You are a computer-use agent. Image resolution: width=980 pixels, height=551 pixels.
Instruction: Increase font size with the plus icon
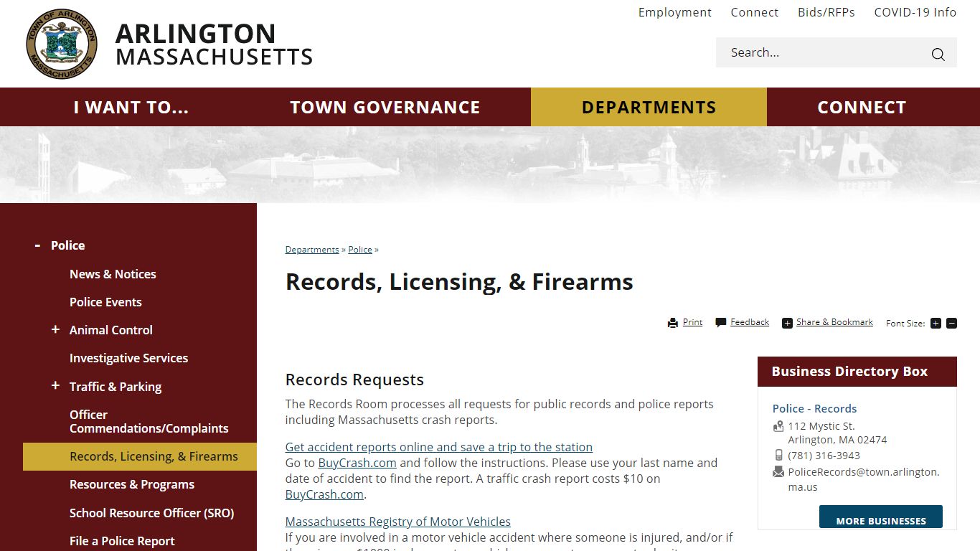point(936,324)
